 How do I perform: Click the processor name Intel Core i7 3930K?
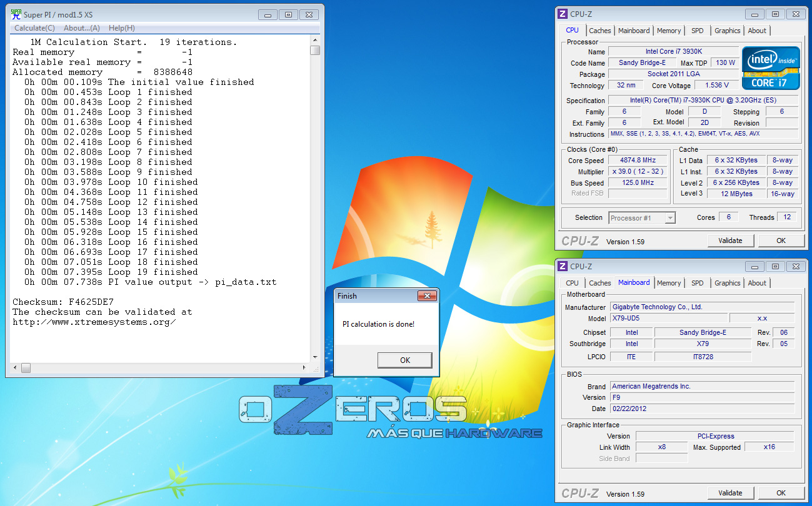[x=673, y=51]
